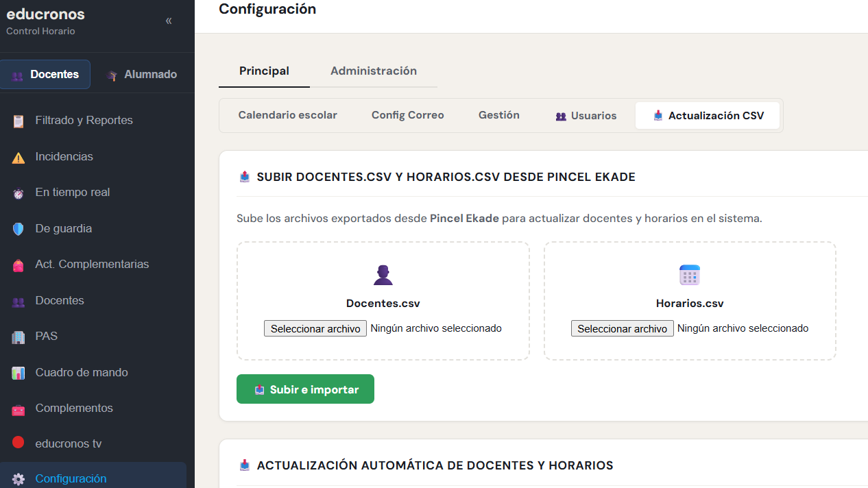Click the De guardia shield icon
Viewport: 868px width, 488px height.
coord(19,229)
